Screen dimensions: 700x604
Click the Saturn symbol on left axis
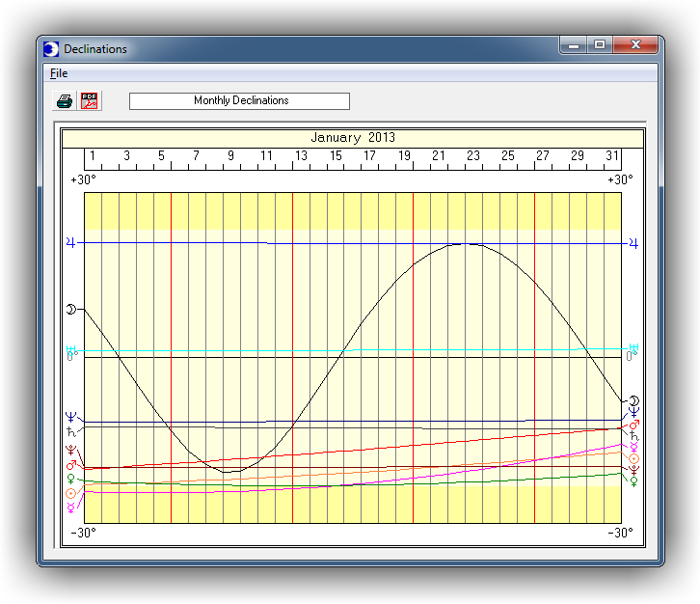point(70,432)
